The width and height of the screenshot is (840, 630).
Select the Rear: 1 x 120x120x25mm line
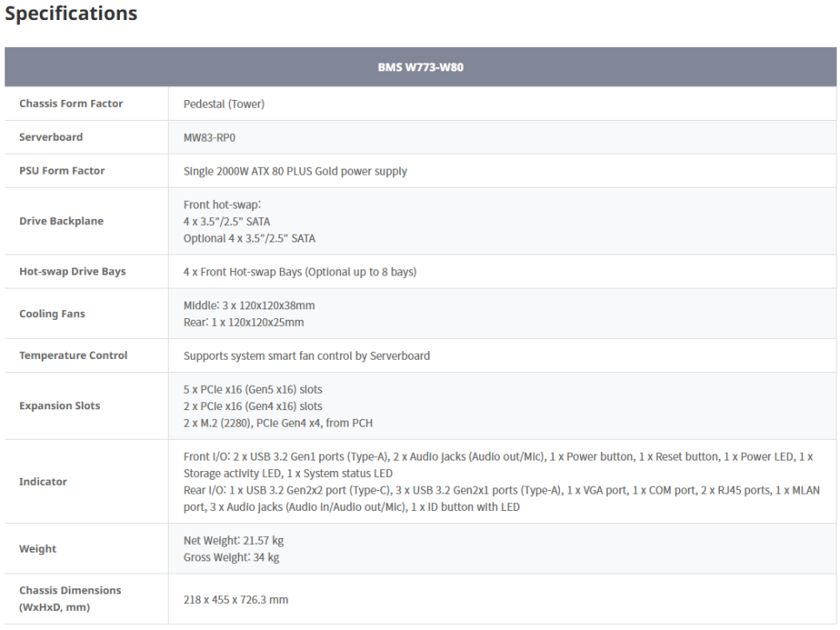pos(243,322)
